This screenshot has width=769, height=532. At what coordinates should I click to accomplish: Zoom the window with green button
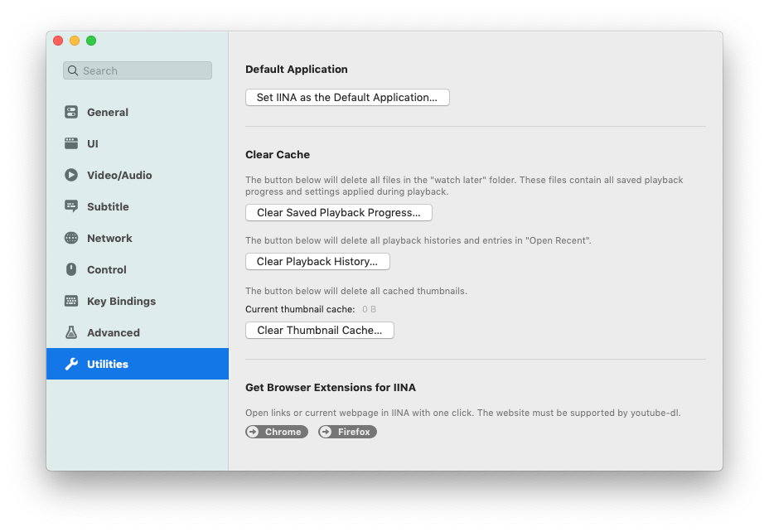tap(91, 41)
